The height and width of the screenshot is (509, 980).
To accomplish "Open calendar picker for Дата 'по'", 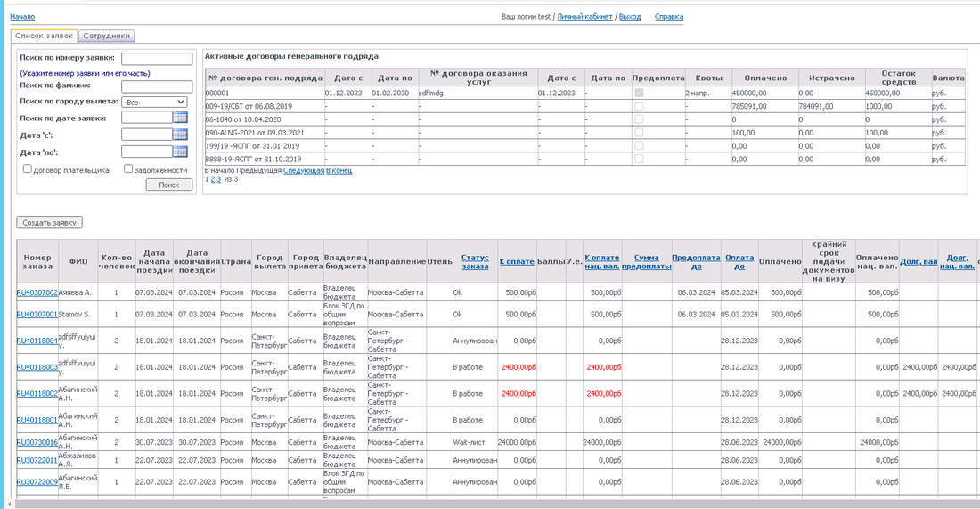I will pyautogui.click(x=180, y=152).
